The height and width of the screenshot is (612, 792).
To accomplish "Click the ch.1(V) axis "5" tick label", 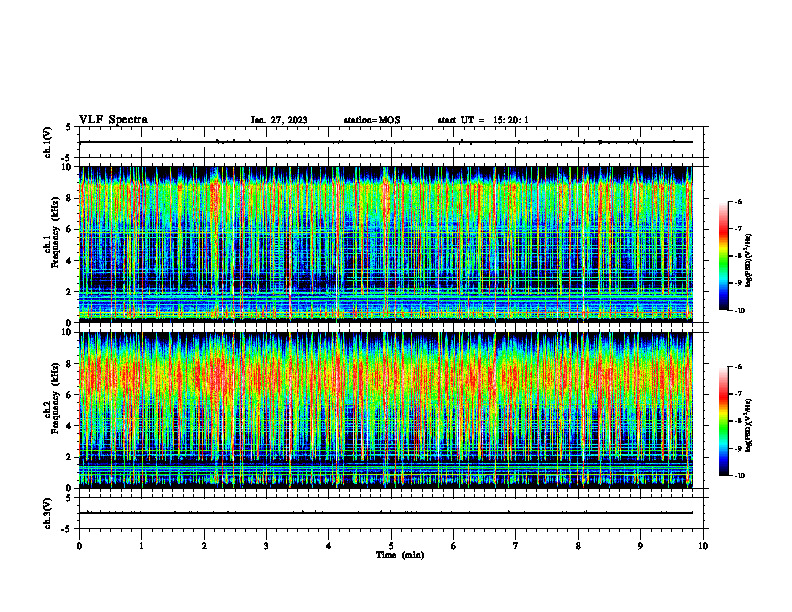I will tap(69, 128).
